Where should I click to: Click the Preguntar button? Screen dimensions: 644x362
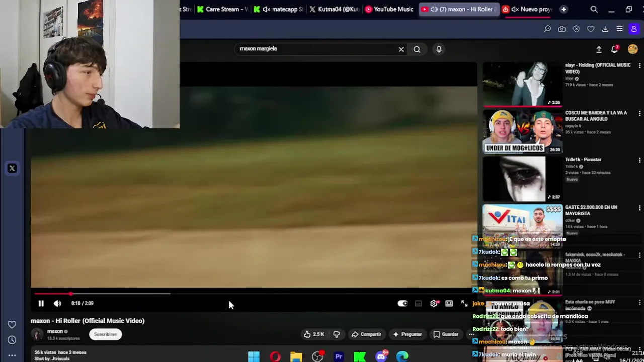[x=408, y=334]
